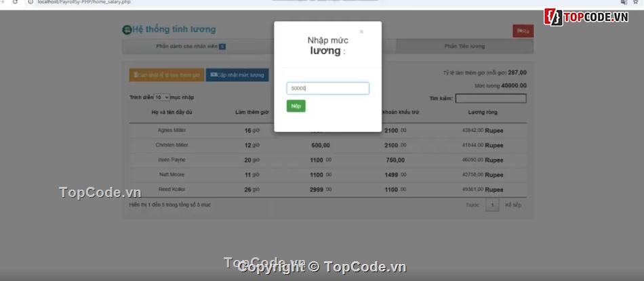
Task: Click the employee count badge 5
Action: (x=222, y=47)
